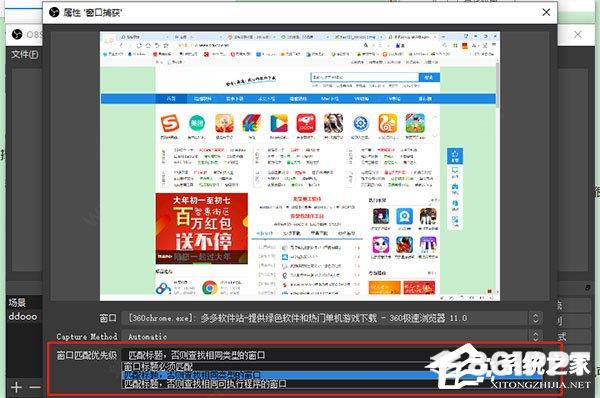This screenshot has width=600, height=398.
Task: Remove scene with the minus icon
Action: (x=35, y=387)
